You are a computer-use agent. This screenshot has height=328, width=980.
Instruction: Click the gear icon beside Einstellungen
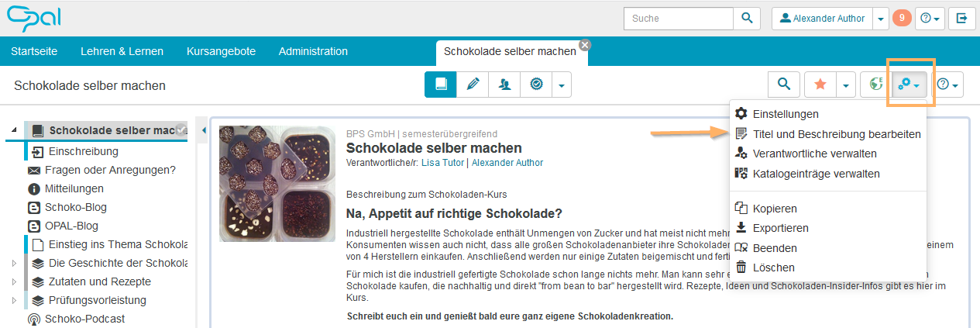(x=741, y=114)
